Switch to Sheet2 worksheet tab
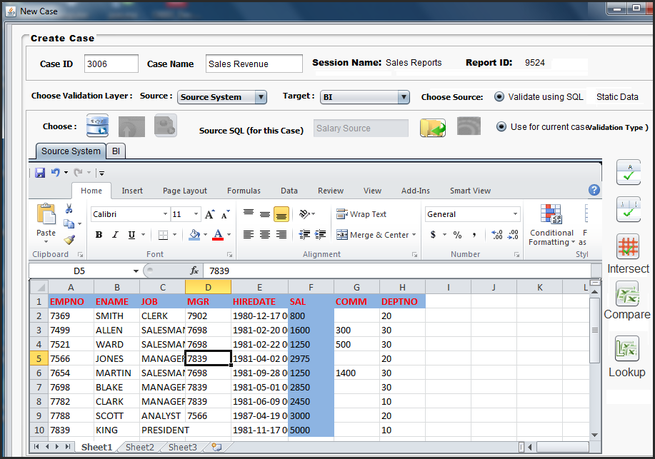The width and height of the screenshot is (655, 459). (x=140, y=447)
